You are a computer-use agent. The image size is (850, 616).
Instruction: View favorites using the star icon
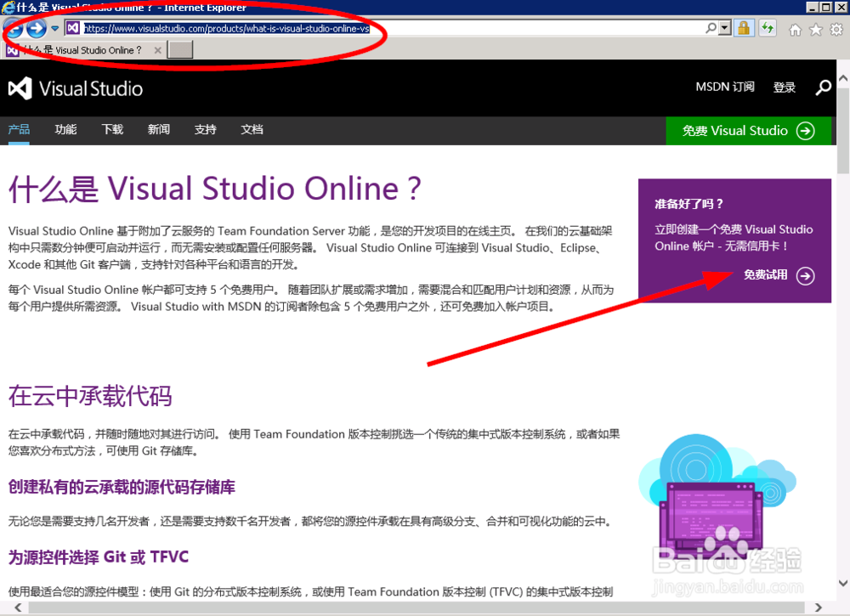click(815, 27)
